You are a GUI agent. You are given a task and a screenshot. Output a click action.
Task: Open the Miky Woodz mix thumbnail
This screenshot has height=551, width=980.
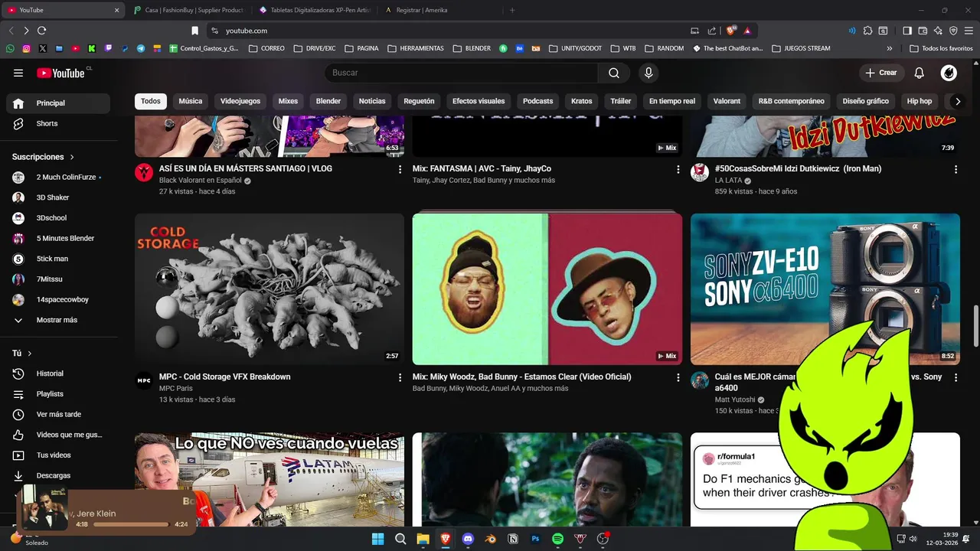(547, 289)
